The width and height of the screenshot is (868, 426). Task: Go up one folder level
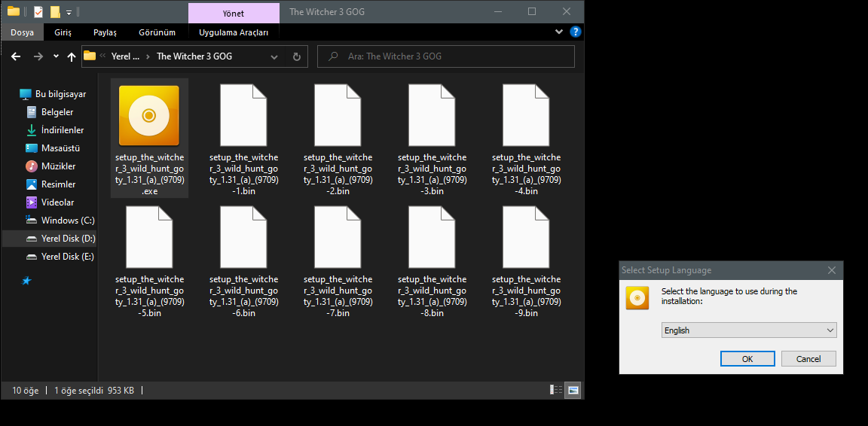coord(72,56)
